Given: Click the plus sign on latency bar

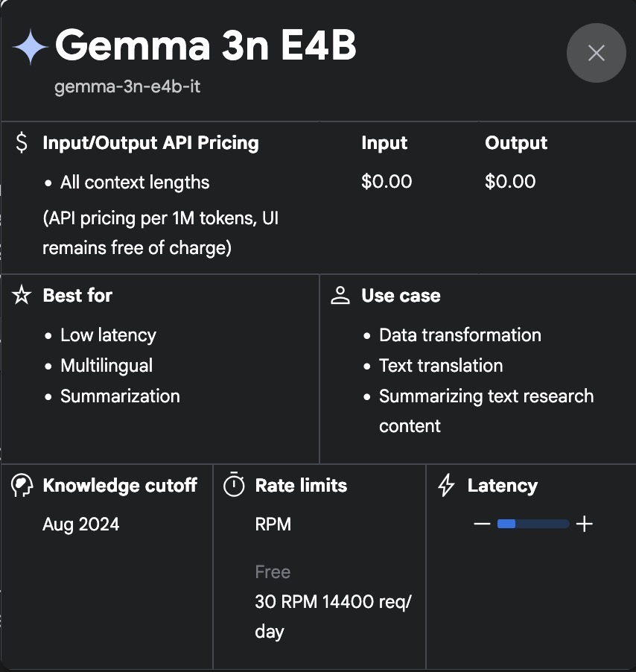Looking at the screenshot, I should coord(585,524).
